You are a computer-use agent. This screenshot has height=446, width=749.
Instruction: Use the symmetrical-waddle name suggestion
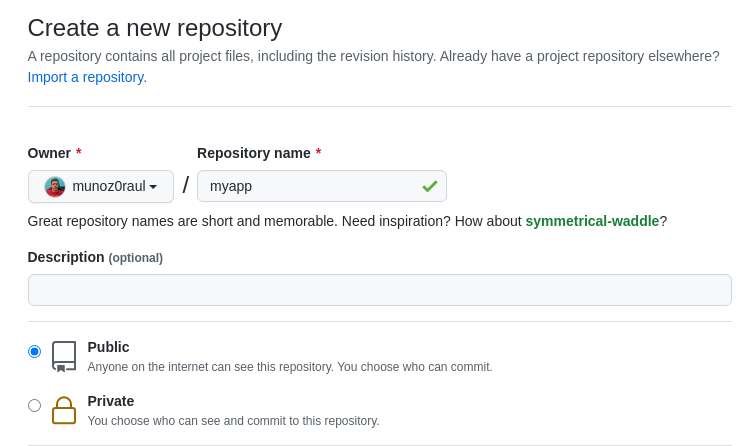coord(592,221)
